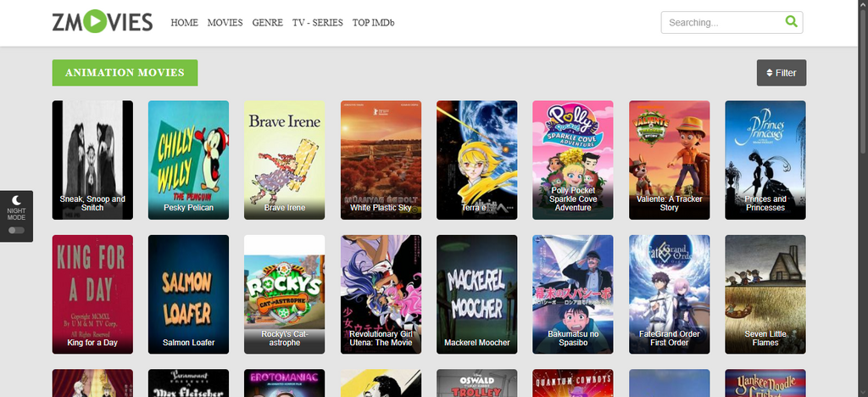868x397 pixels.
Task: Open the Salmon Loafer poster
Action: [188, 294]
